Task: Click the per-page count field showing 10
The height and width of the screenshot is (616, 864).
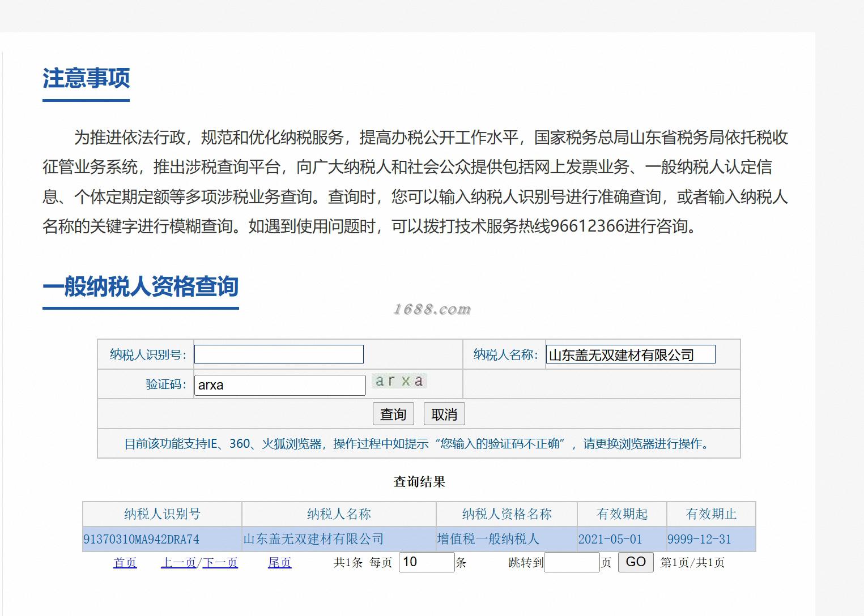Action: [x=427, y=562]
